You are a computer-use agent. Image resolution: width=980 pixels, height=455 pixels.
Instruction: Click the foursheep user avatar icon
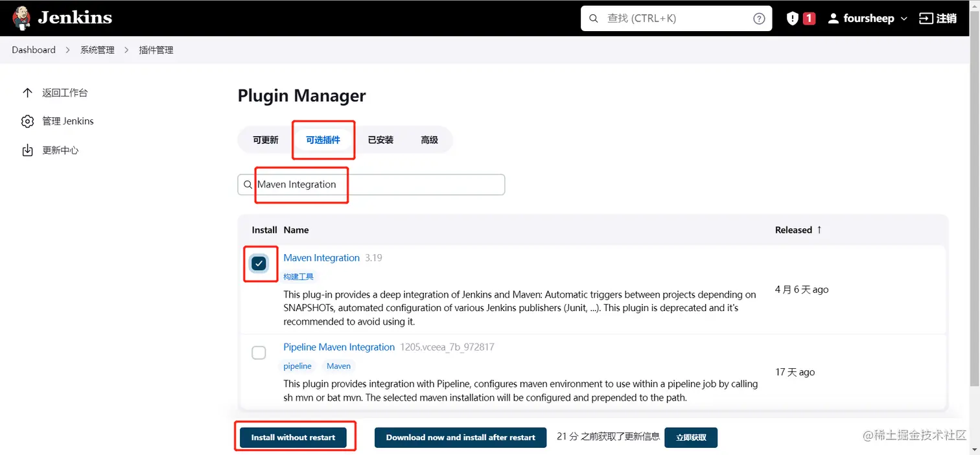(834, 19)
